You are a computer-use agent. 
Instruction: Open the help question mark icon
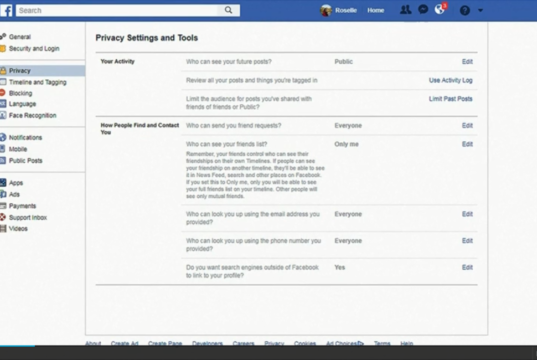(x=465, y=11)
